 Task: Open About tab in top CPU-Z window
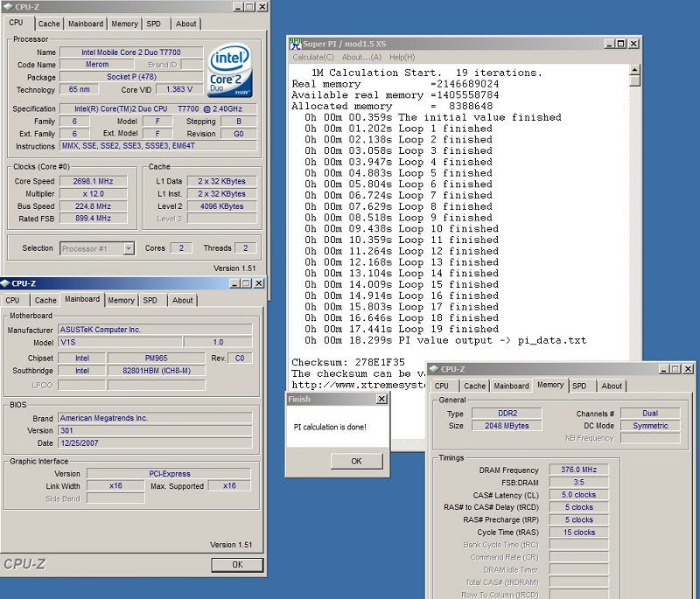tap(185, 24)
